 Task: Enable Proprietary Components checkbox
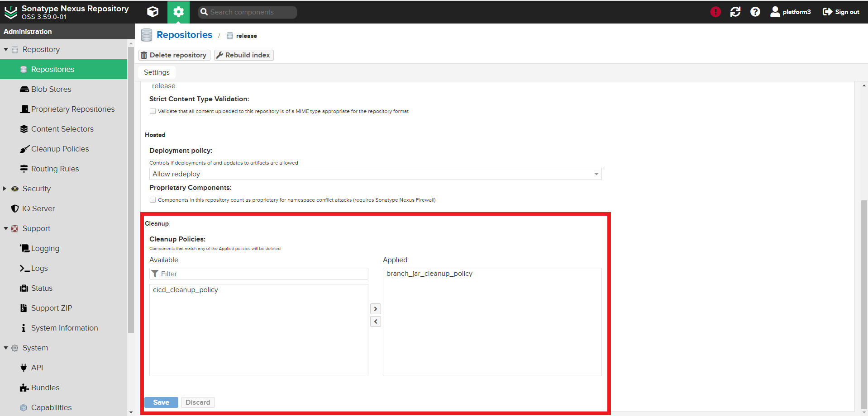[153, 200]
